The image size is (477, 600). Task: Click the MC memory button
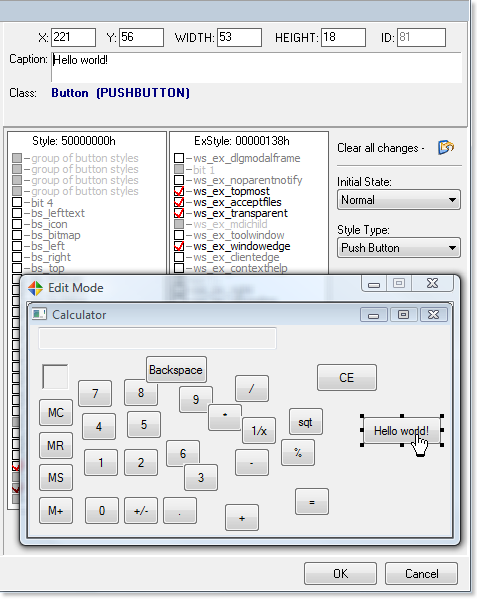click(56, 412)
